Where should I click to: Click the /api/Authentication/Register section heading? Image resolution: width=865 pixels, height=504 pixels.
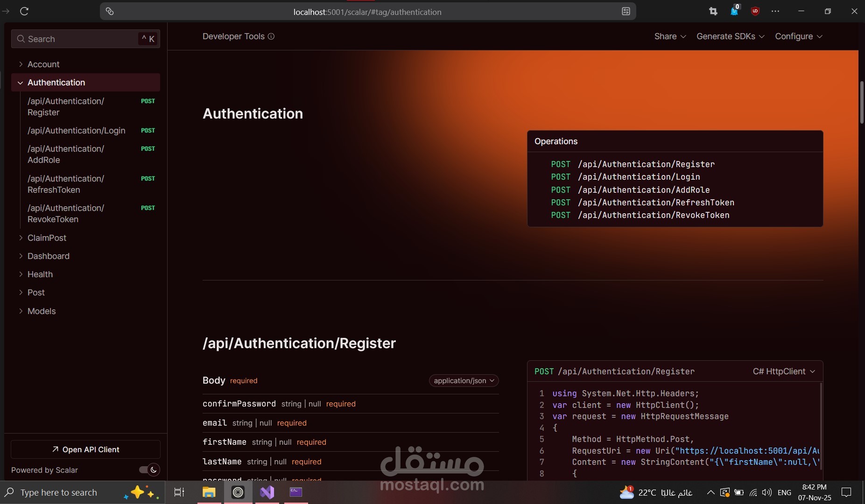coord(299,343)
